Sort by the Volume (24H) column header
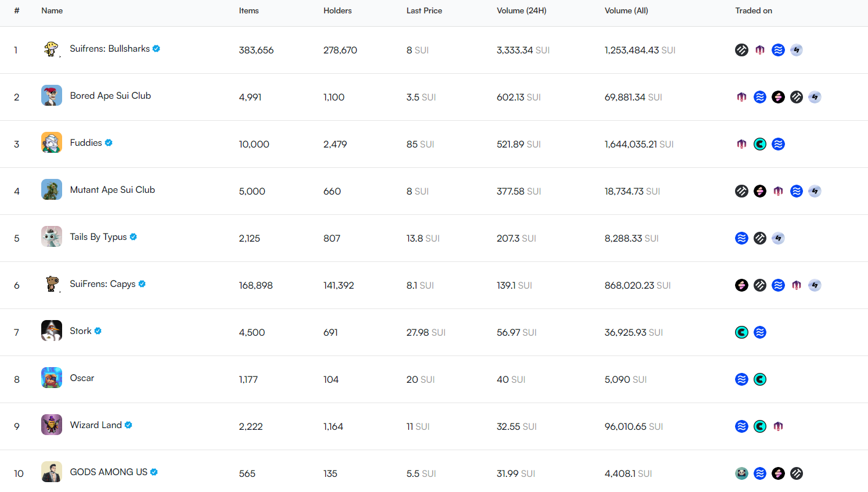 click(521, 10)
